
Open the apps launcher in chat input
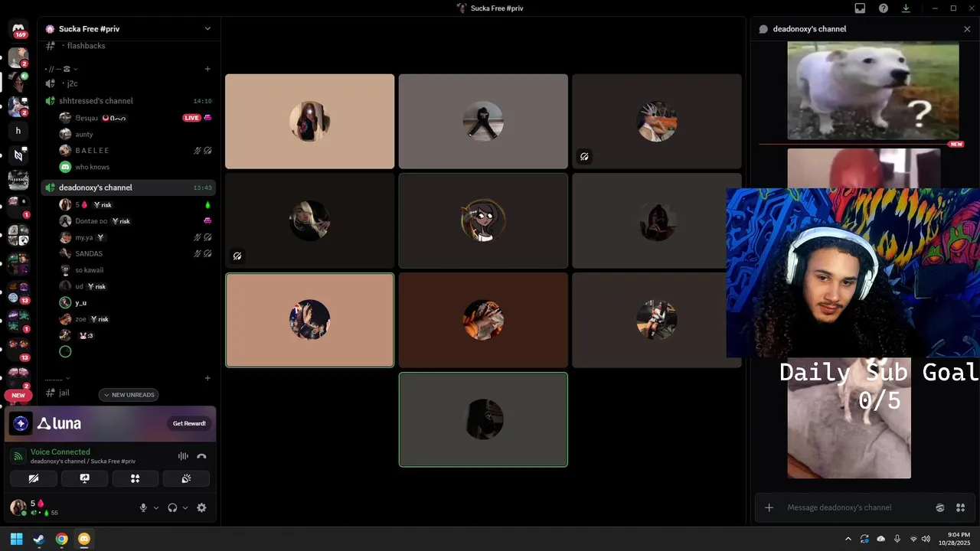point(960,507)
